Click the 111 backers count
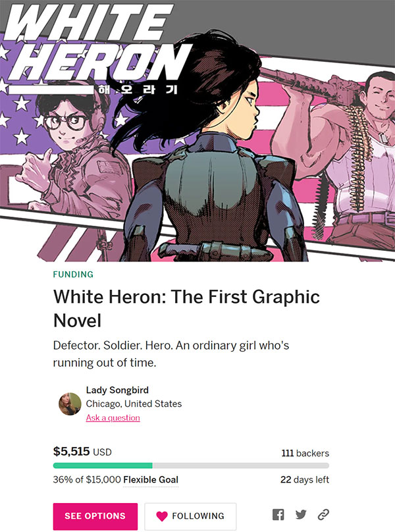Image resolution: width=395 pixels, height=532 pixels. tap(305, 453)
